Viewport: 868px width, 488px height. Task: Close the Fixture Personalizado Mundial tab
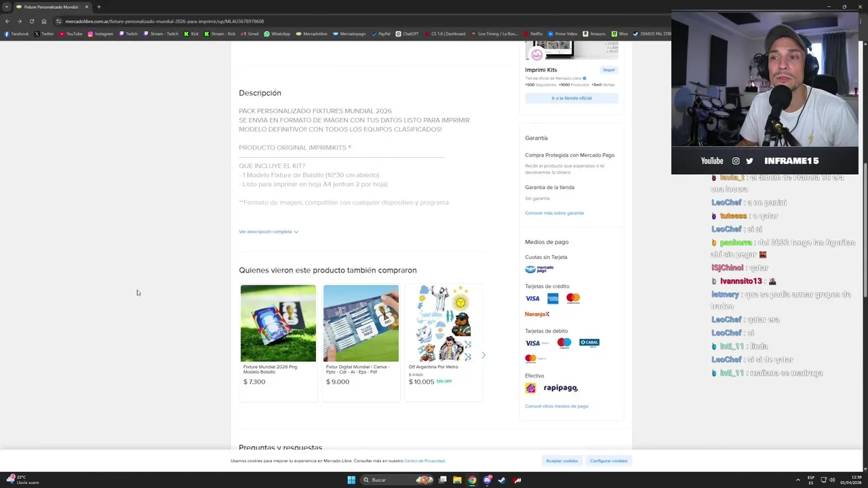click(x=87, y=7)
